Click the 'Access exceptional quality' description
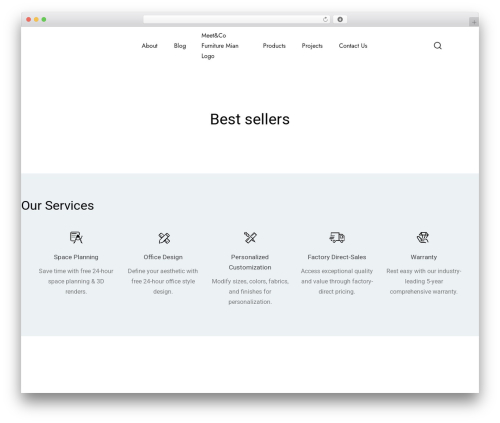 (x=337, y=281)
